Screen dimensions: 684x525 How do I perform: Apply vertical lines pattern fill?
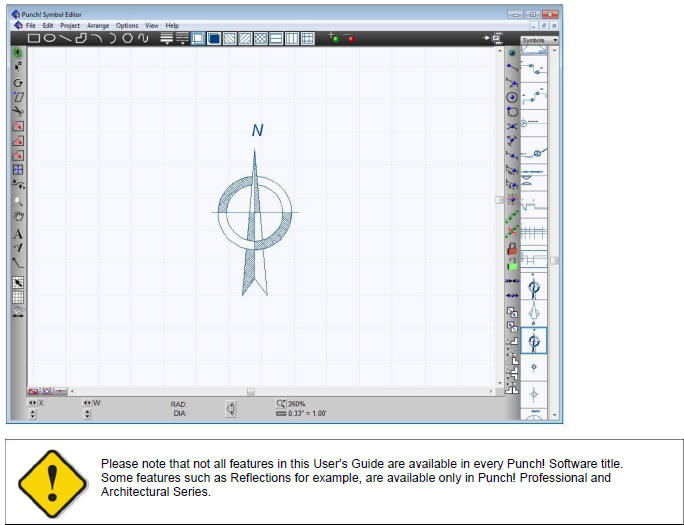coord(292,38)
